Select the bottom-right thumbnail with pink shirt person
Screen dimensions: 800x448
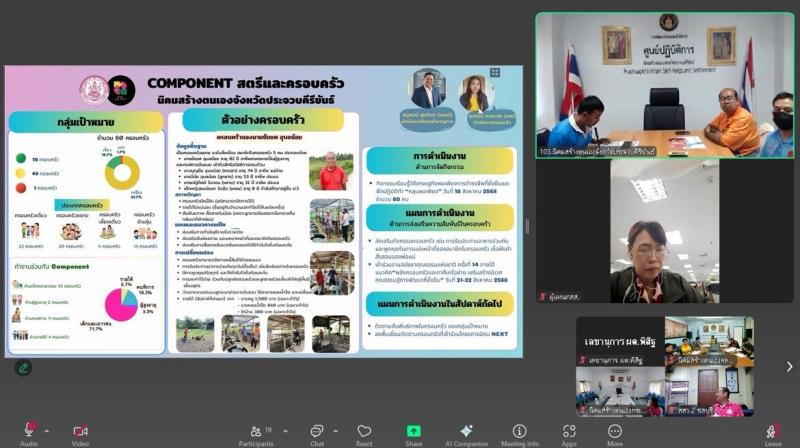coord(709,391)
